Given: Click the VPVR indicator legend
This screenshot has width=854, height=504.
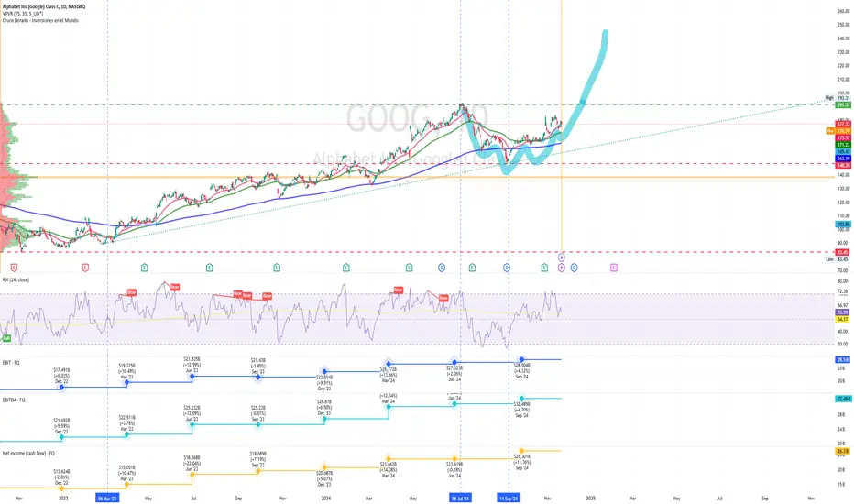Looking at the screenshot, I should click(21, 13).
